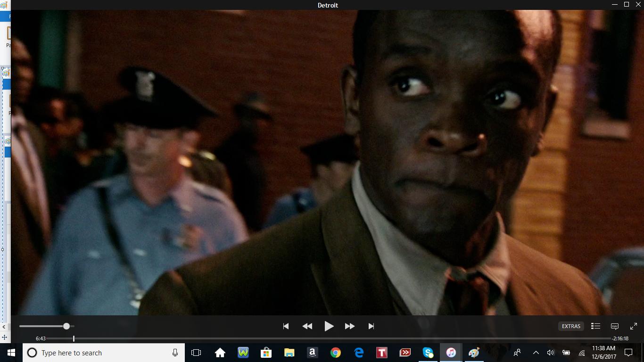Open the red double-arrow app in taskbar

tap(405, 353)
